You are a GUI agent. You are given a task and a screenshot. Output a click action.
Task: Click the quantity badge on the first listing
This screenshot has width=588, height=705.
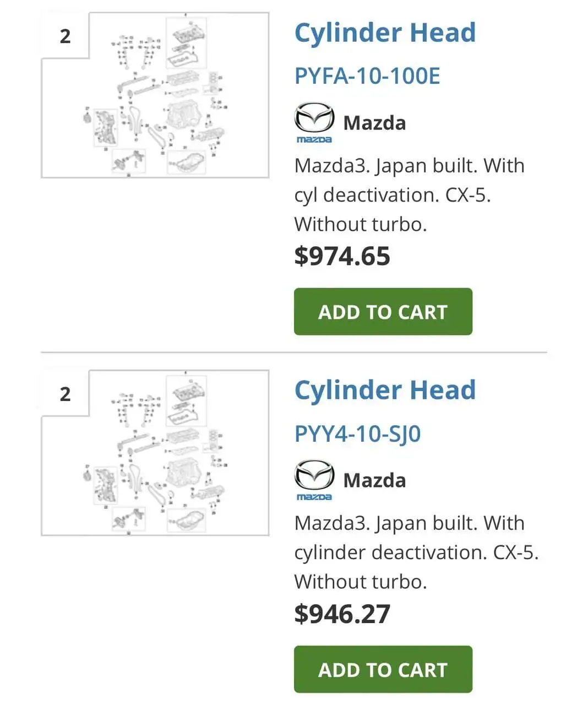tap(65, 36)
